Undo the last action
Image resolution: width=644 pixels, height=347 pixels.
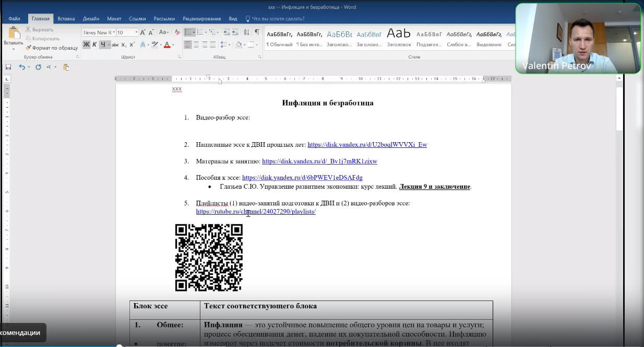pos(21,67)
